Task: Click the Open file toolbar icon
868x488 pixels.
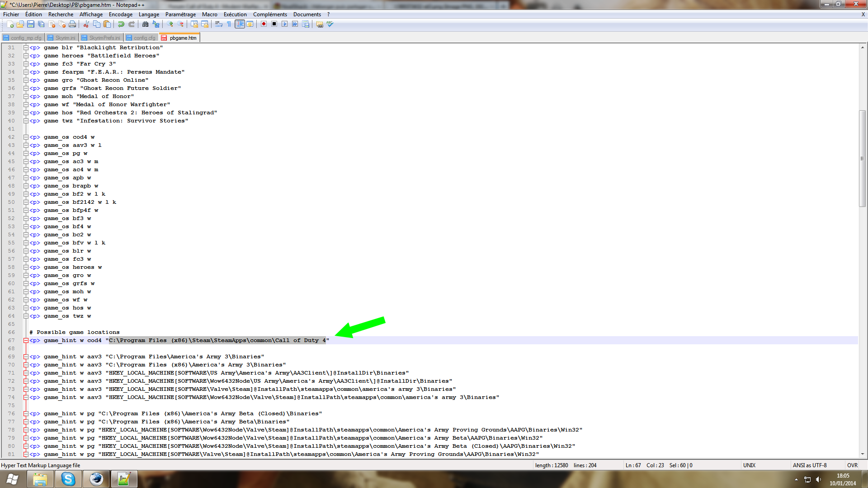Action: point(20,24)
